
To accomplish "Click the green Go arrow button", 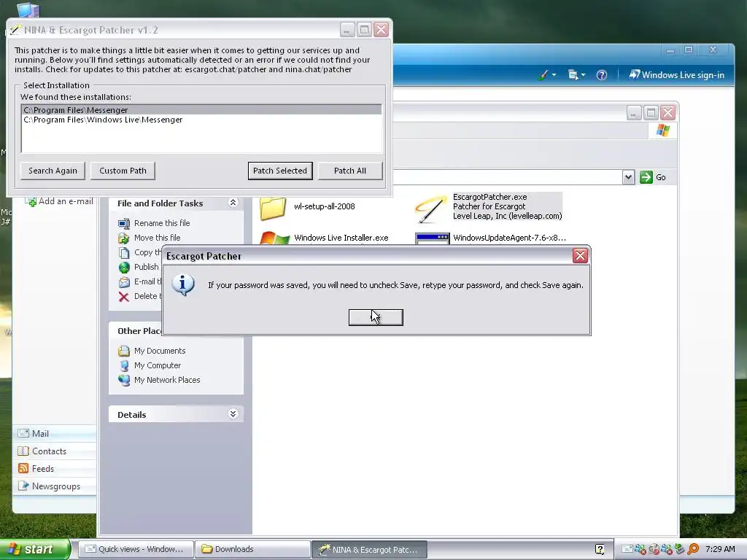I will click(646, 177).
